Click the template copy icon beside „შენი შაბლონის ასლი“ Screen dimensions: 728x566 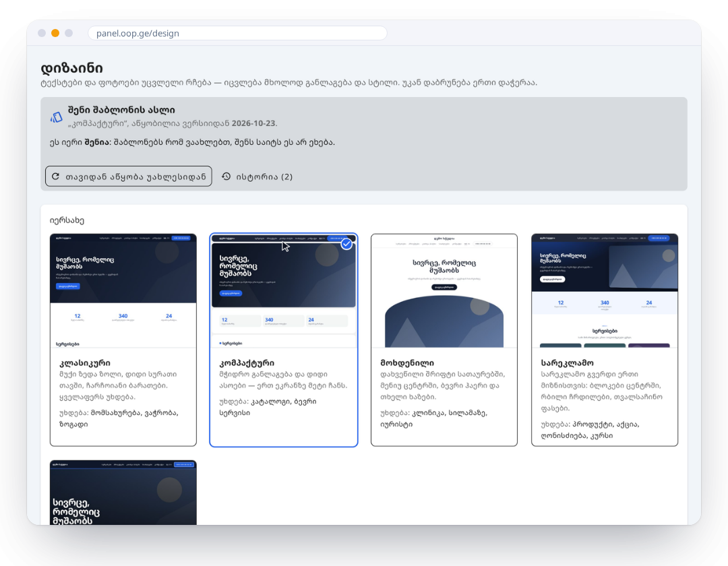(56, 117)
